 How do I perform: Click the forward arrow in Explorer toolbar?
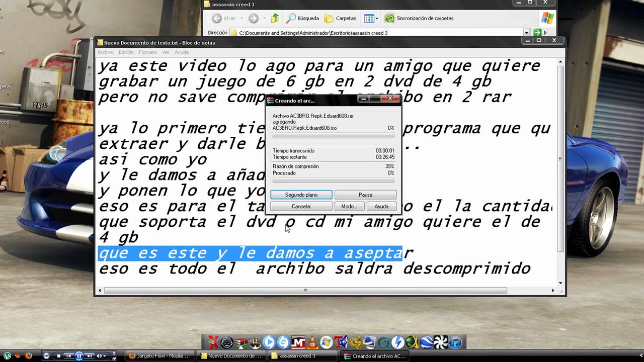tap(253, 18)
